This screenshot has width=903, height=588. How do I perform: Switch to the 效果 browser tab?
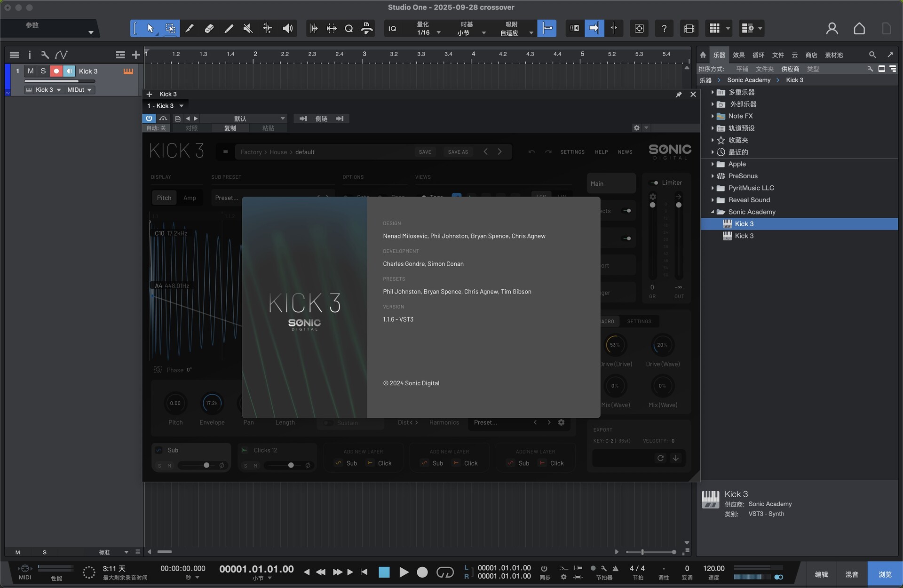click(738, 55)
